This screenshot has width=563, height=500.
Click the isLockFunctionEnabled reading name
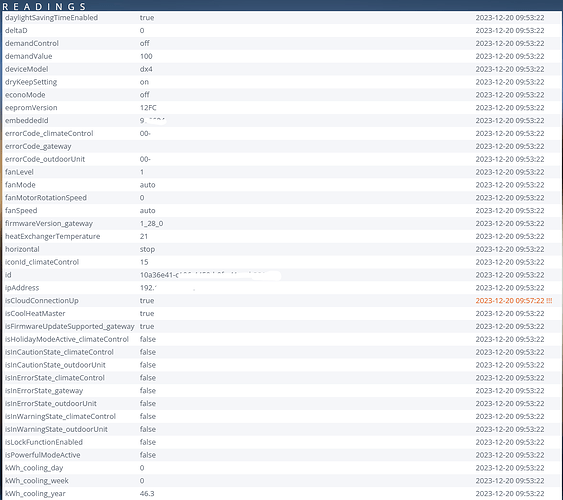coord(44,442)
